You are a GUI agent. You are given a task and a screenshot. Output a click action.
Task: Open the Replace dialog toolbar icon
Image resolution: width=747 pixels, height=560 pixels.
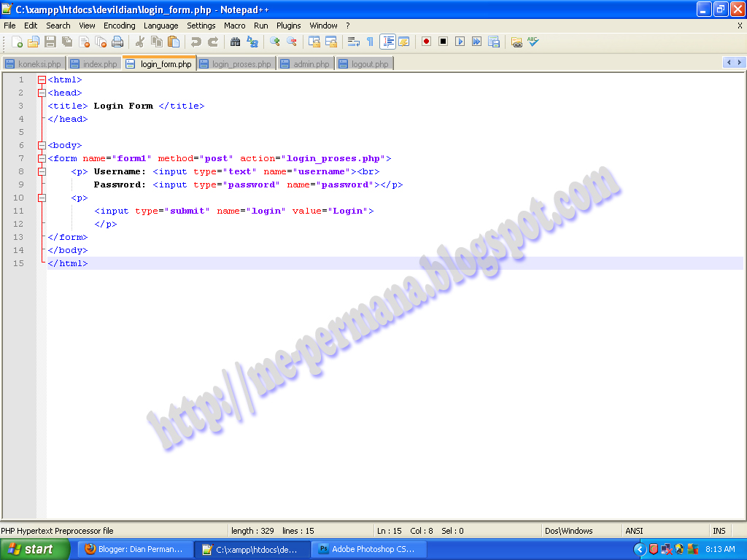point(251,42)
